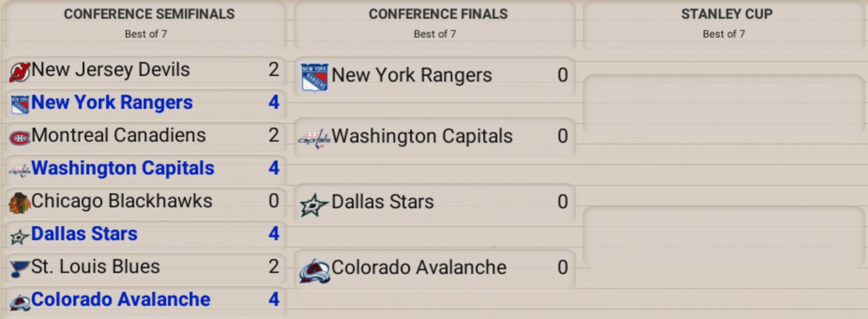Image resolution: width=868 pixels, height=319 pixels.
Task: Click the Montreal Canadiens logo in semifinals
Action: pyautogui.click(x=20, y=137)
